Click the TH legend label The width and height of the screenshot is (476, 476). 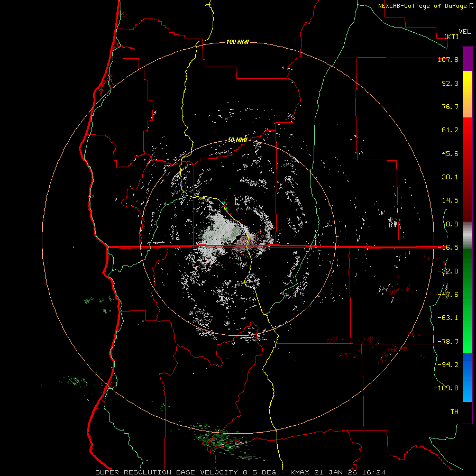point(454,412)
